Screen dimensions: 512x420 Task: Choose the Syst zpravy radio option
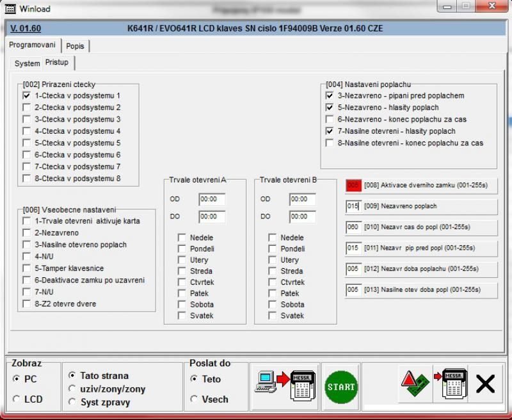tap(72, 403)
